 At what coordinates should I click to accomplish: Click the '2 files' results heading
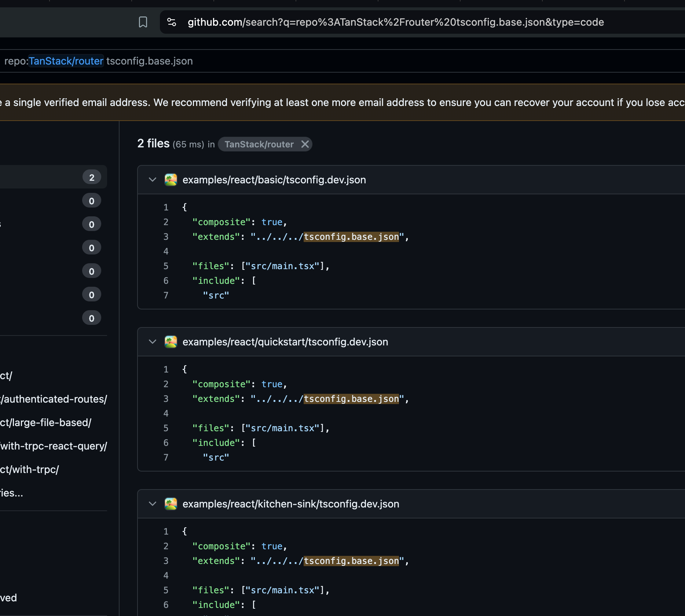tap(153, 143)
